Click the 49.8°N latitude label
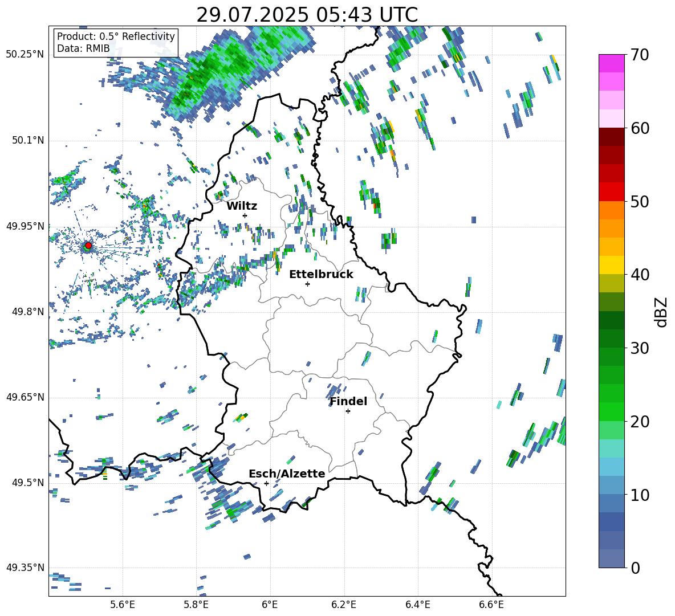Viewport: 675px width, 616px height. click(x=27, y=312)
